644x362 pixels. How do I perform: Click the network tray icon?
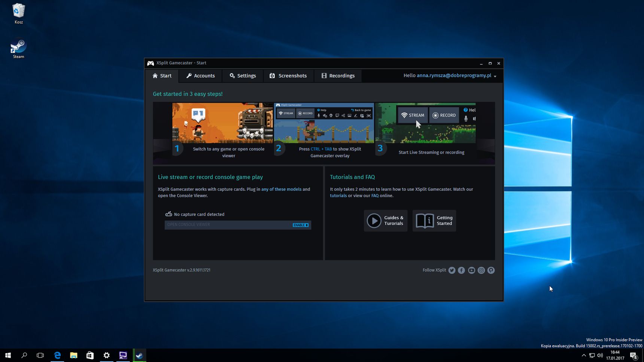592,355
